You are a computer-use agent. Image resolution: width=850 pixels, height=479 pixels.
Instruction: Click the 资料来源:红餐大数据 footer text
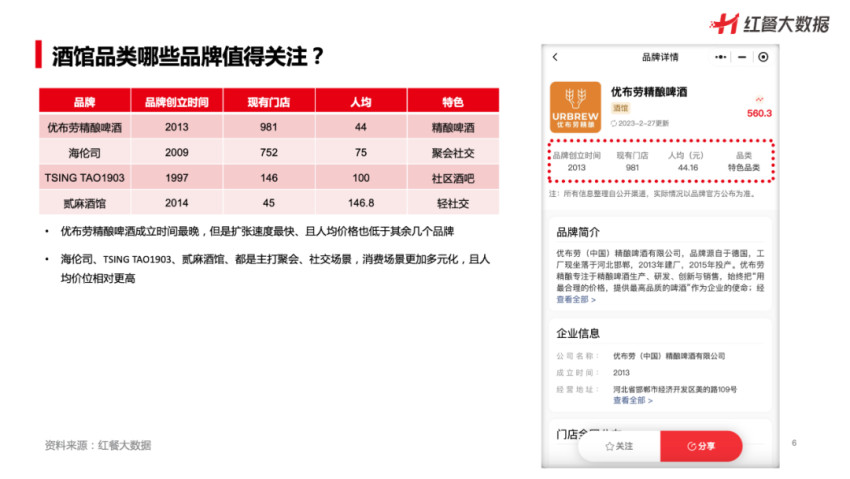click(98, 445)
